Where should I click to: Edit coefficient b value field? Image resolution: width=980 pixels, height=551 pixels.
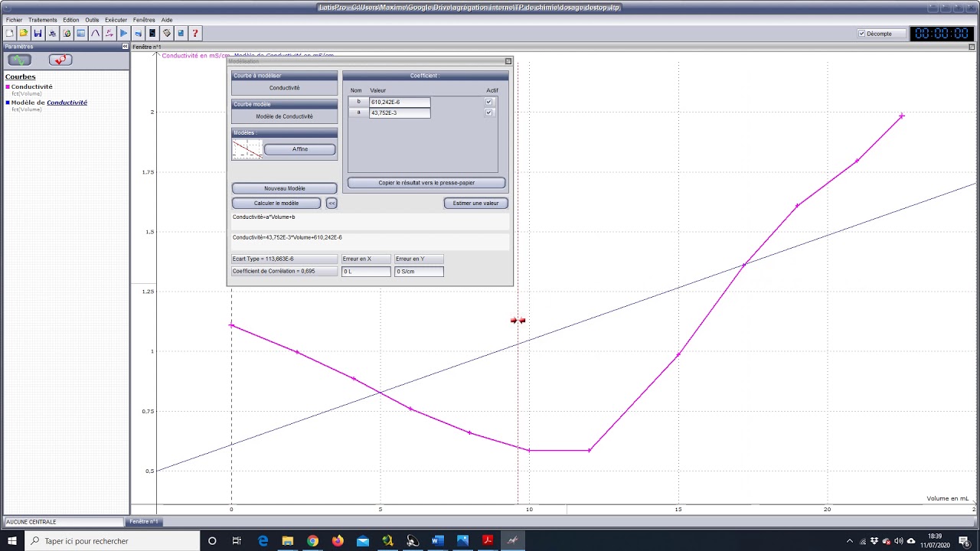pos(399,102)
